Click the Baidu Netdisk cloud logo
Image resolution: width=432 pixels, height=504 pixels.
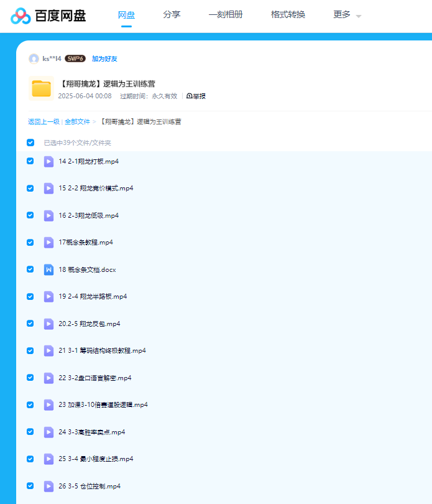21,16
